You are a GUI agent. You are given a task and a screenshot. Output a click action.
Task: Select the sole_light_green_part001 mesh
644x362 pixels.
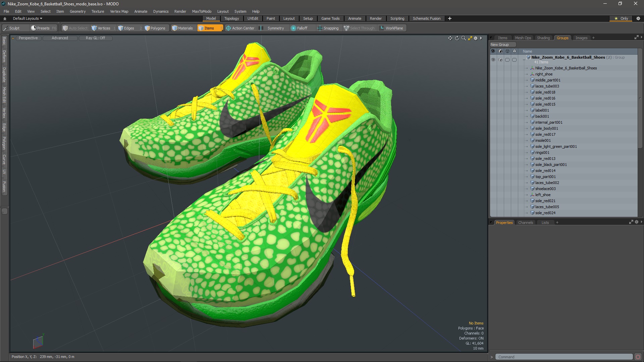(x=556, y=146)
